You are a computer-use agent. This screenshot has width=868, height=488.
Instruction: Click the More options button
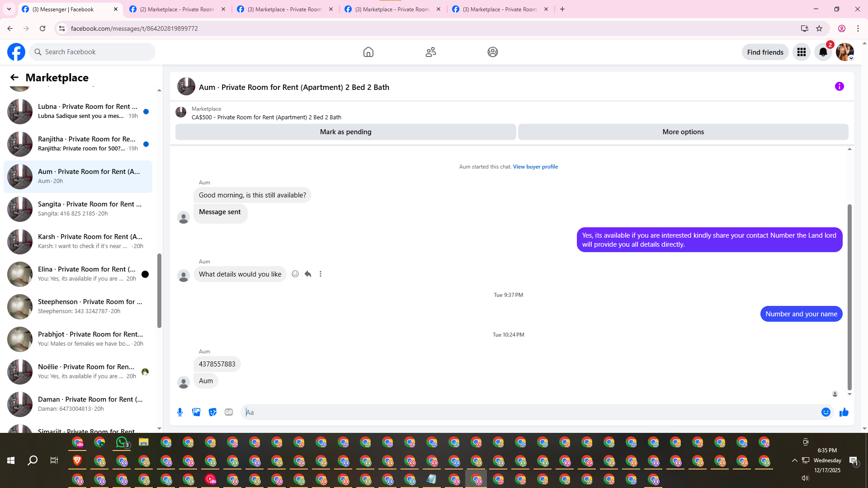[683, 132]
